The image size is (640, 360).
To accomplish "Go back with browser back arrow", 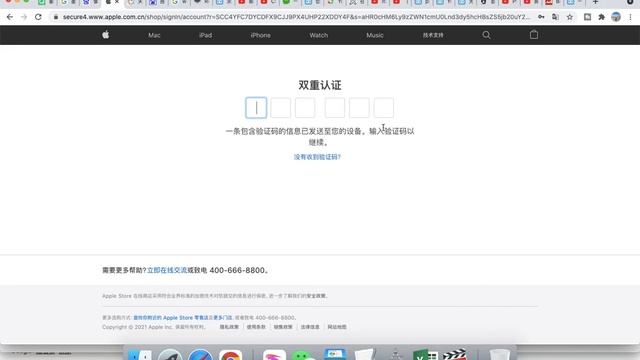I will 10,17.
